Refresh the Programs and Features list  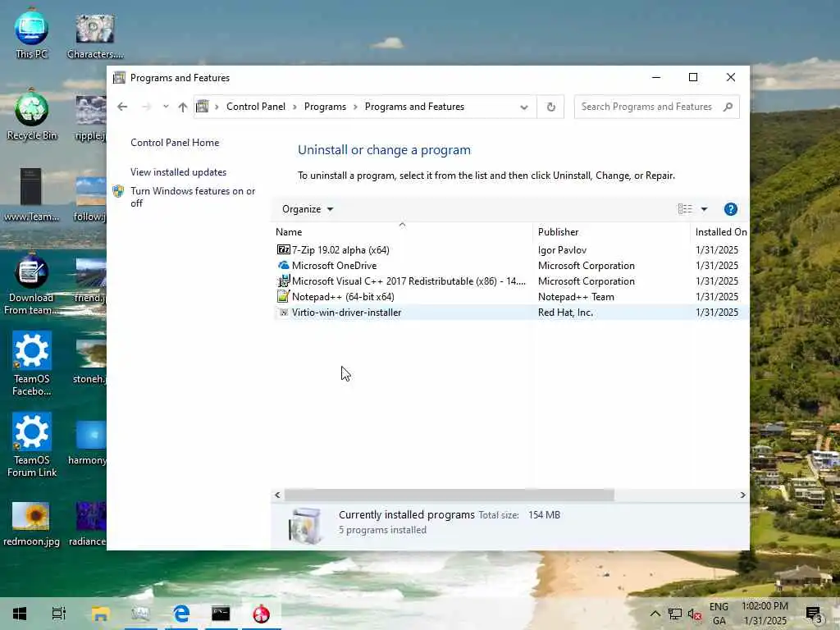pyautogui.click(x=550, y=107)
